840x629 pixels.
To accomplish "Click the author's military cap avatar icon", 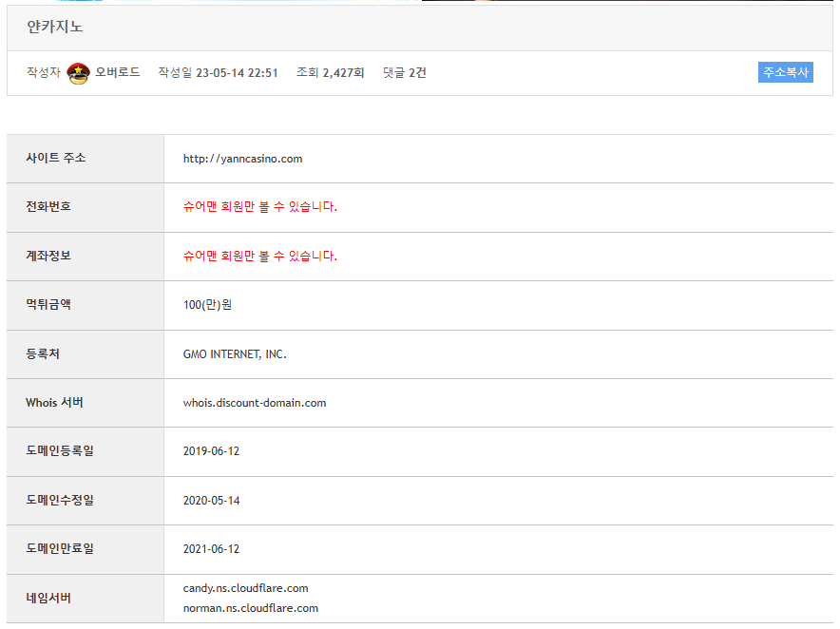I will 78,73.
